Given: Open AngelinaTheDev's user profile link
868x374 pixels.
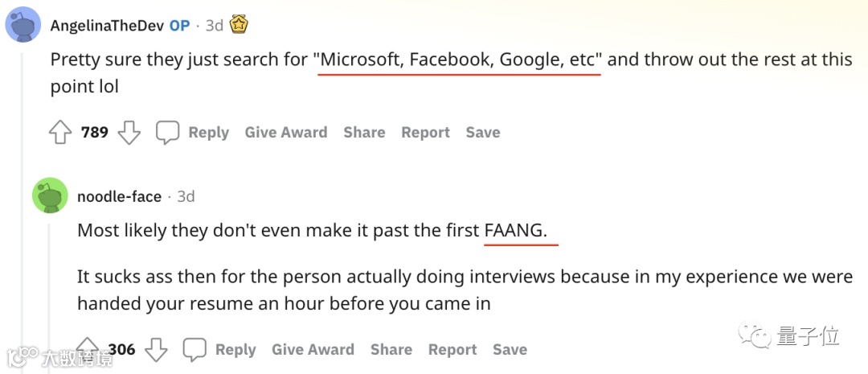Looking at the screenshot, I should [x=108, y=26].
